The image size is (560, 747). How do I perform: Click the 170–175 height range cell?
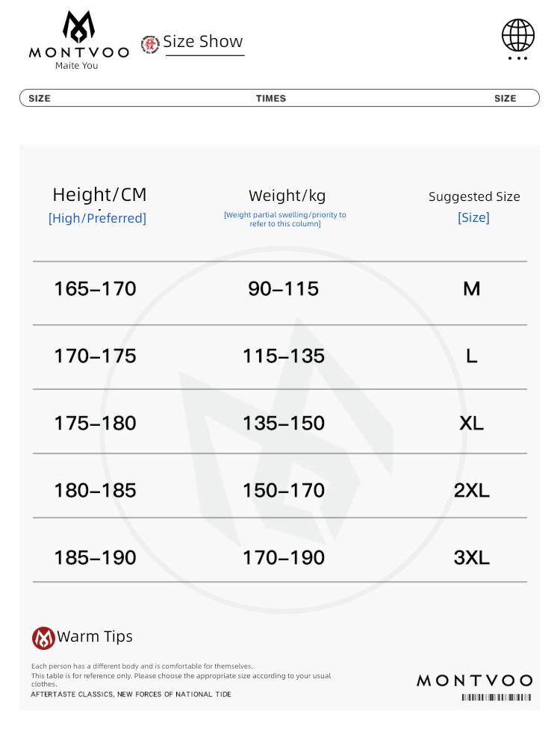pos(96,356)
